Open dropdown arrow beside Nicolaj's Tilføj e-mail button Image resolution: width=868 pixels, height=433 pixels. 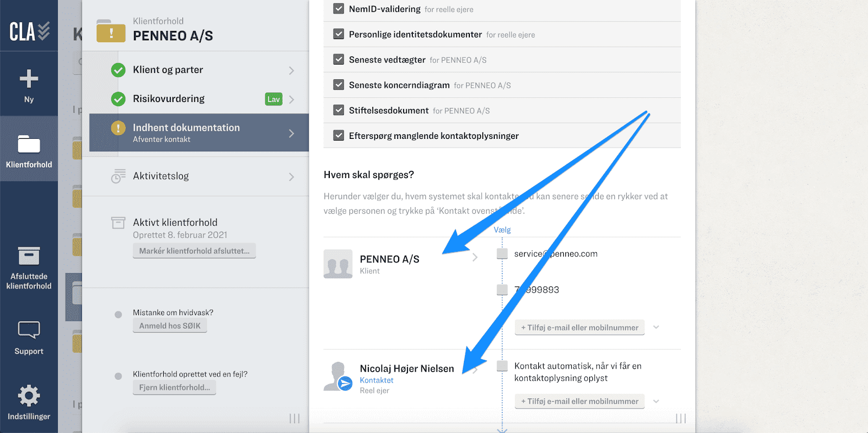[656, 402]
